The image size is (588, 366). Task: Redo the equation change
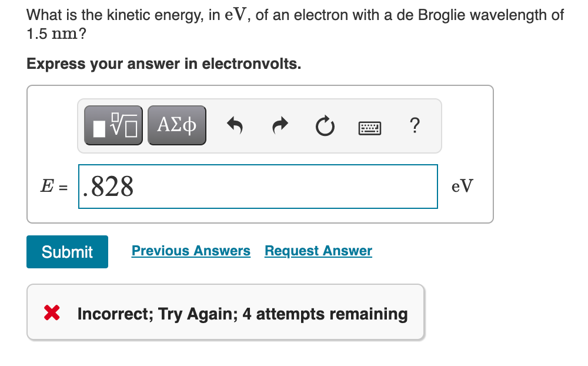pos(280,125)
